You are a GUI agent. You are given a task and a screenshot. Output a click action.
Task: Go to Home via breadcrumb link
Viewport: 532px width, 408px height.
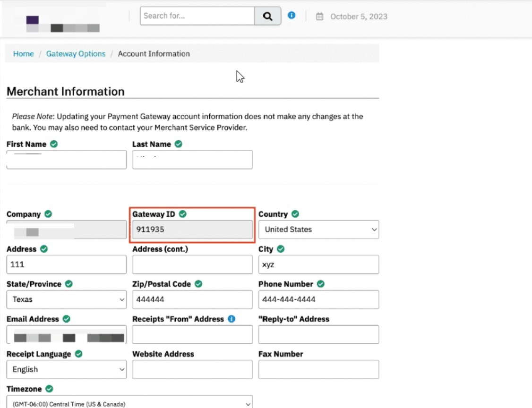pos(23,54)
